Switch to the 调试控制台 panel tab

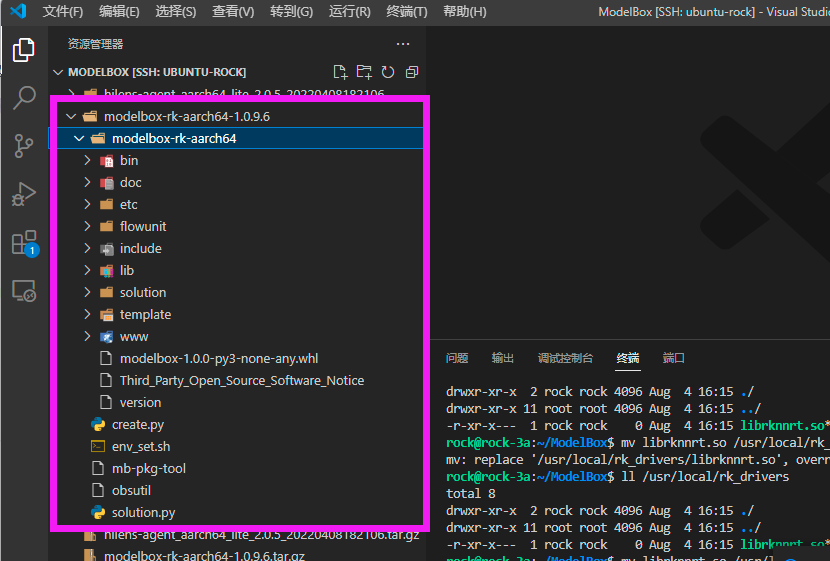pos(565,358)
